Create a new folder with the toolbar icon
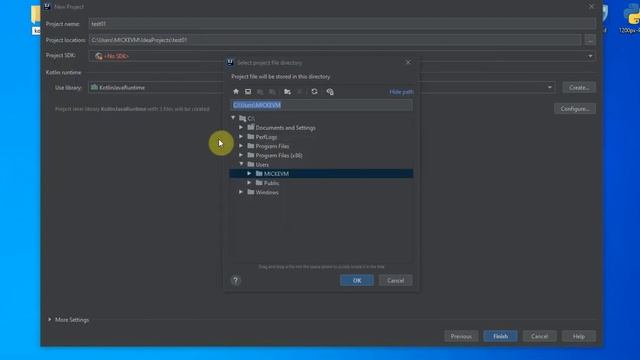Image resolution: width=640 pixels, height=360 pixels. (x=287, y=91)
